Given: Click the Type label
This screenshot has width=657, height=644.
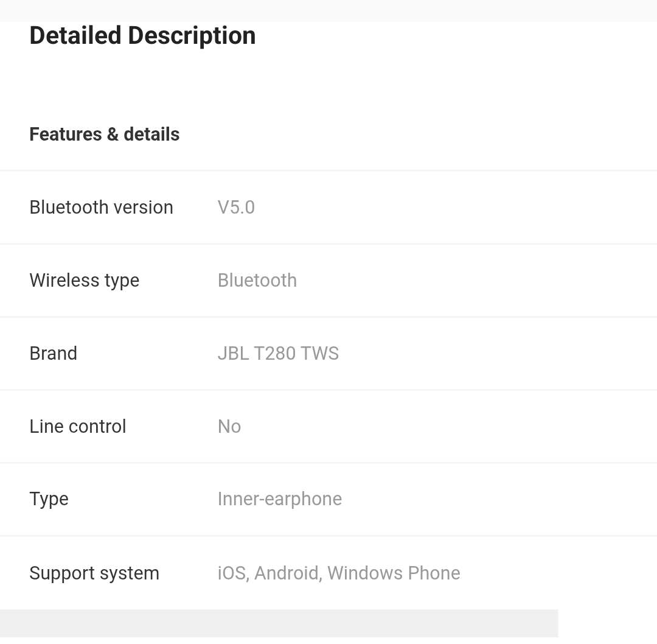Looking at the screenshot, I should (x=49, y=499).
